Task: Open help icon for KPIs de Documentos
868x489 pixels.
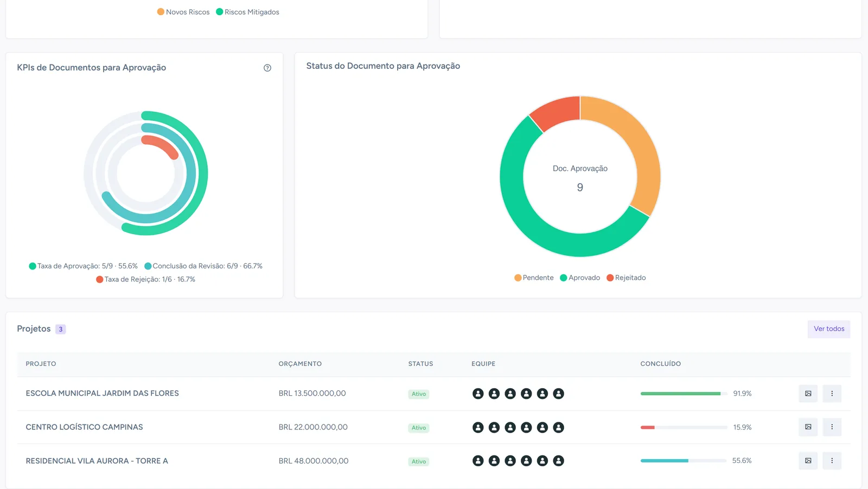Action: [267, 68]
